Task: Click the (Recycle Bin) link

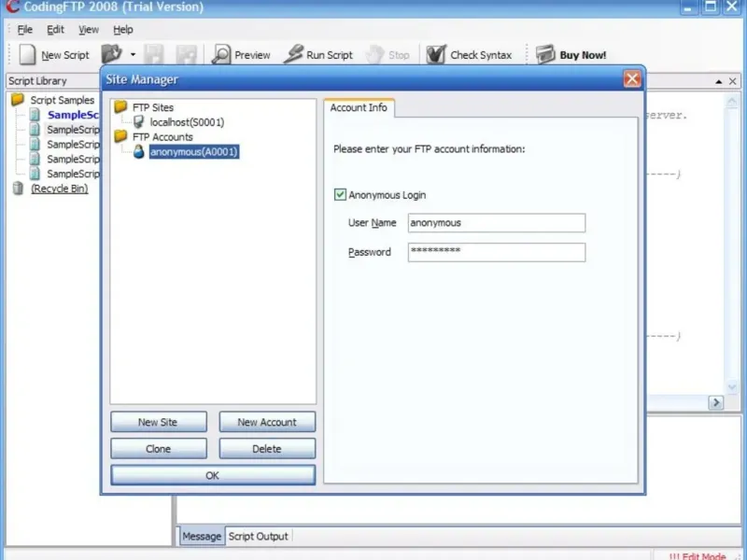Action: (60, 189)
